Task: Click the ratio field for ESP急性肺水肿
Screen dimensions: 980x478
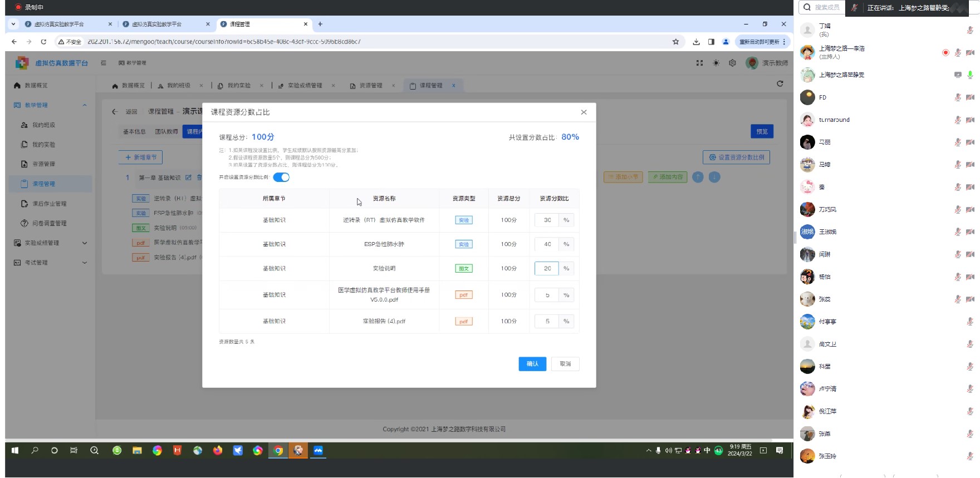Action: (547, 244)
